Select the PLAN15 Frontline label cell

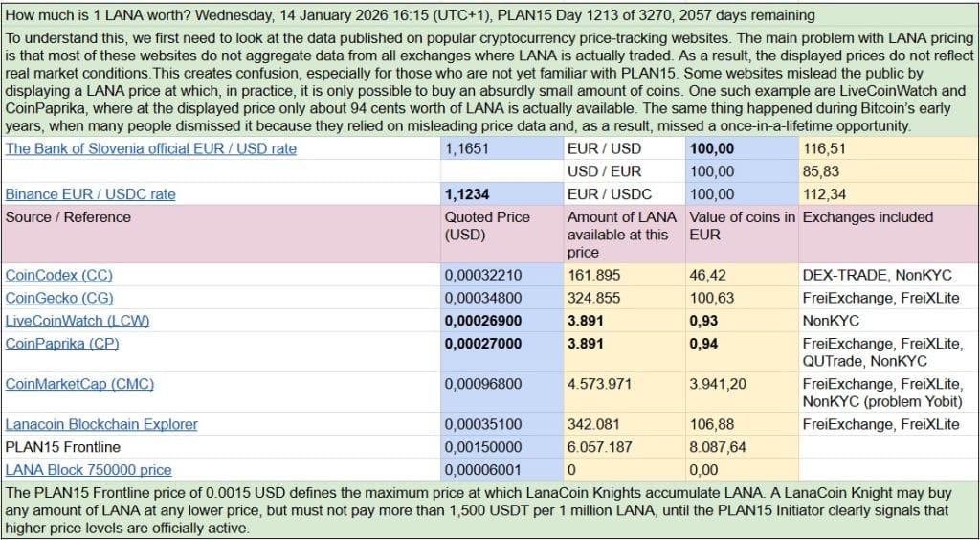point(63,447)
